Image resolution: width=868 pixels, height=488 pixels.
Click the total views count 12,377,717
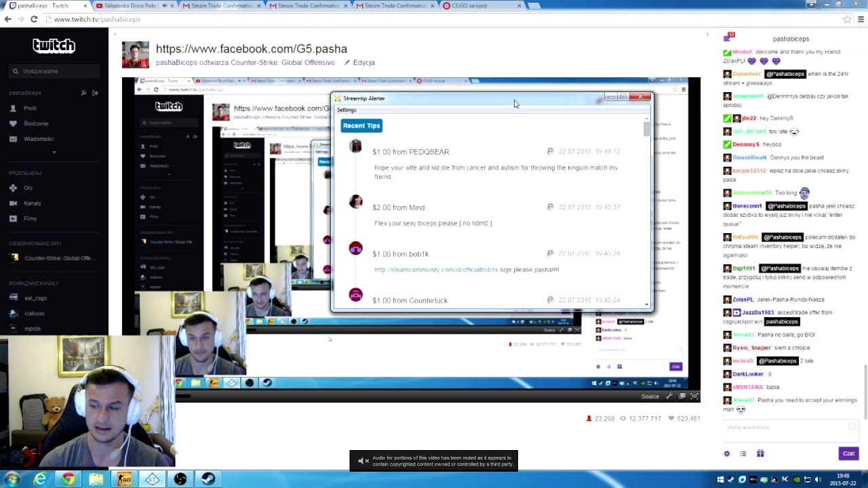pyautogui.click(x=641, y=418)
